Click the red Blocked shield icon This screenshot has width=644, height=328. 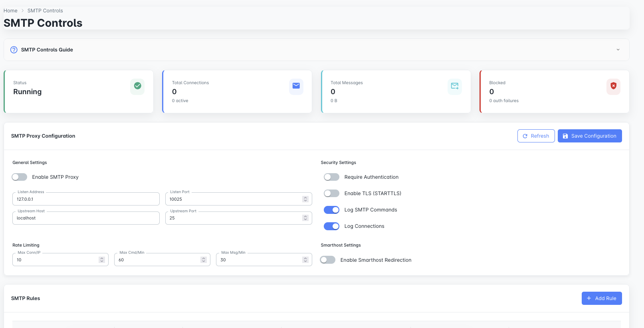[613, 86]
